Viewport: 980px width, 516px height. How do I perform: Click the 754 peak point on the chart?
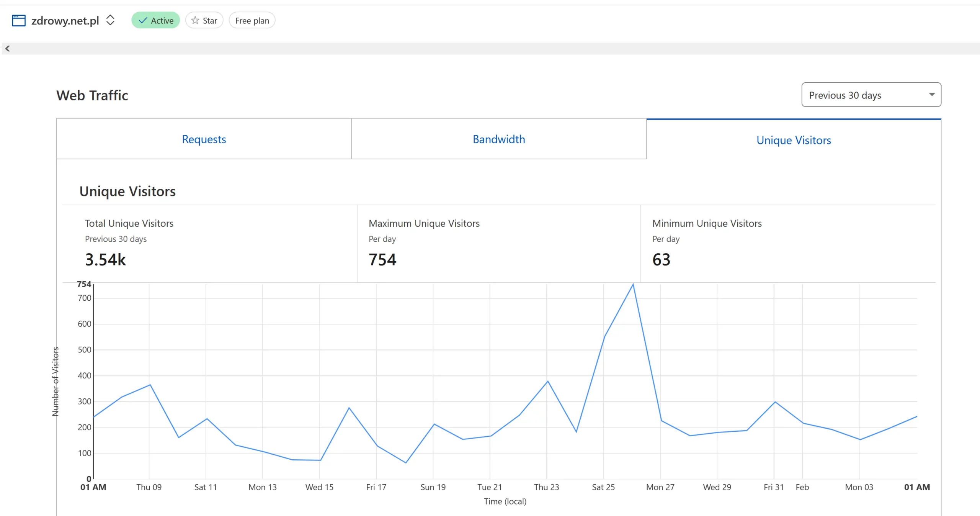tap(633, 285)
